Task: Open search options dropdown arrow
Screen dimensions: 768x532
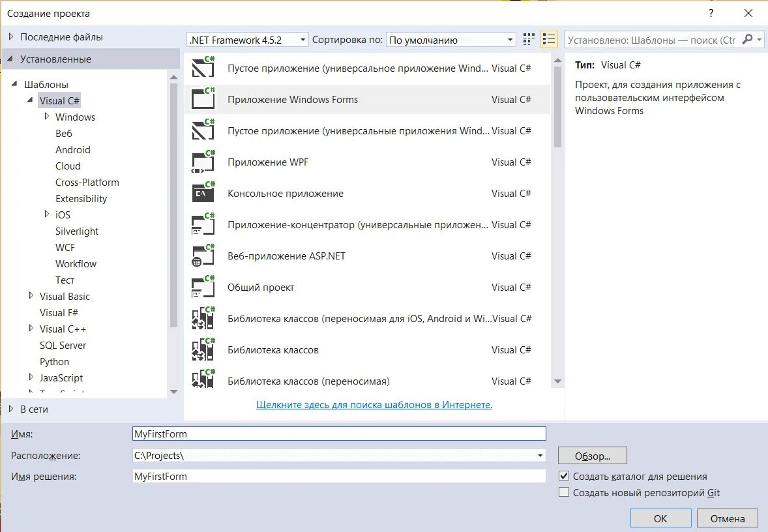Action: [x=759, y=40]
